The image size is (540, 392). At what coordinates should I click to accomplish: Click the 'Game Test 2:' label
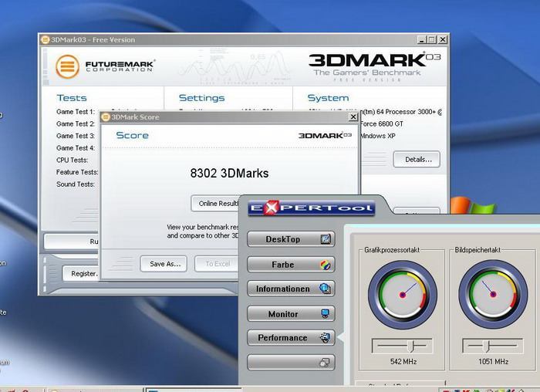(76, 123)
